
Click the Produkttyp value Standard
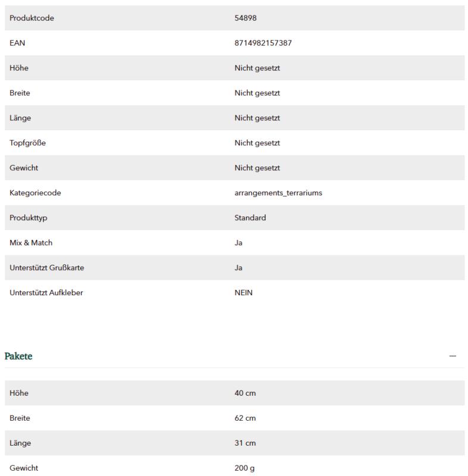[x=250, y=218]
